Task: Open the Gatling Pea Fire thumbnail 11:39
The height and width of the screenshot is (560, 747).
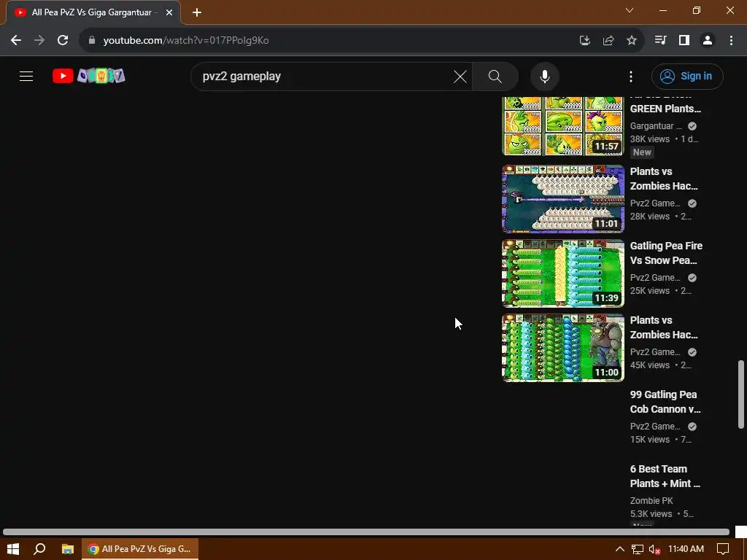Action: point(563,273)
